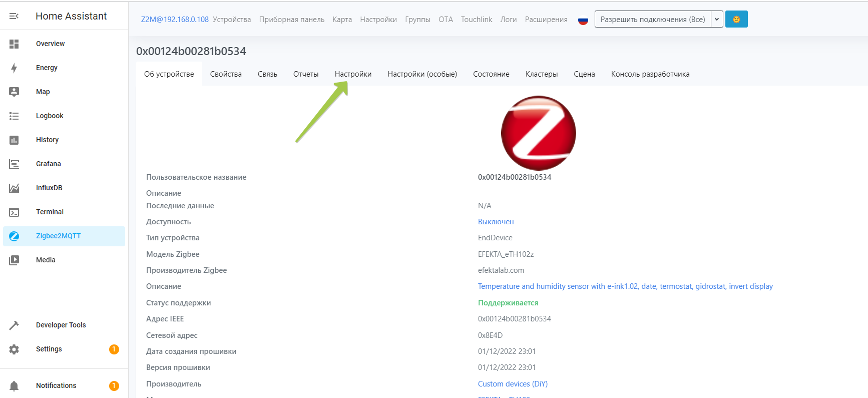The width and height of the screenshot is (868, 398).
Task: Click the device heading 0x00124b00281b0534
Action: coord(191,51)
